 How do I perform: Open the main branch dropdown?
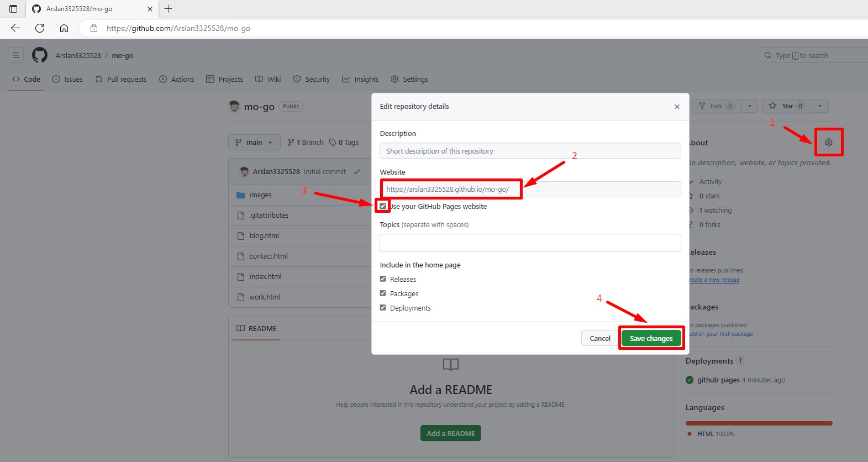pos(254,143)
